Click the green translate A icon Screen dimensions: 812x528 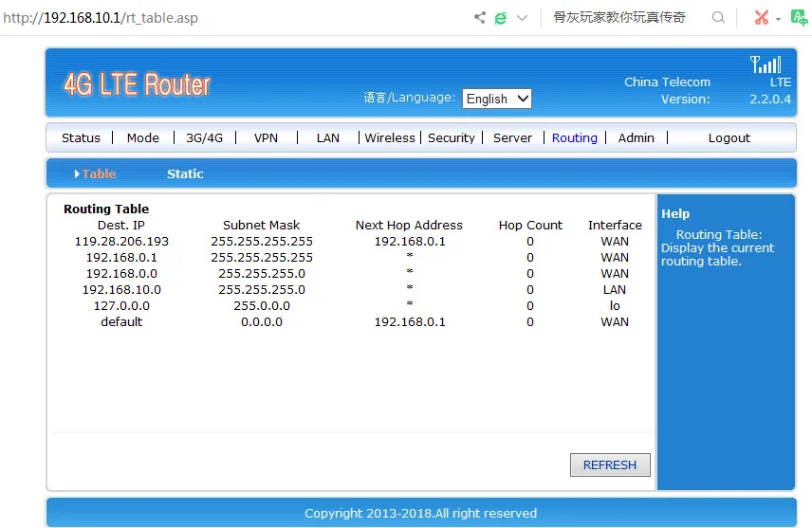point(799,18)
